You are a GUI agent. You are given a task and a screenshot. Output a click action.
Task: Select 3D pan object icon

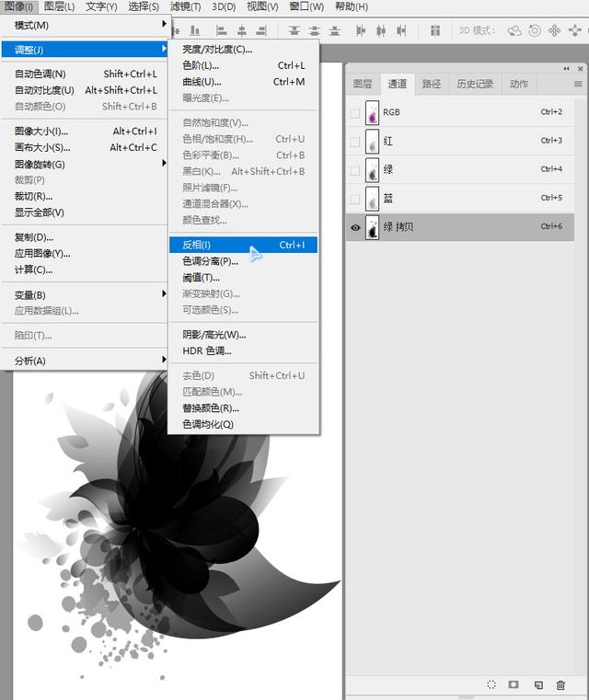pos(554,30)
